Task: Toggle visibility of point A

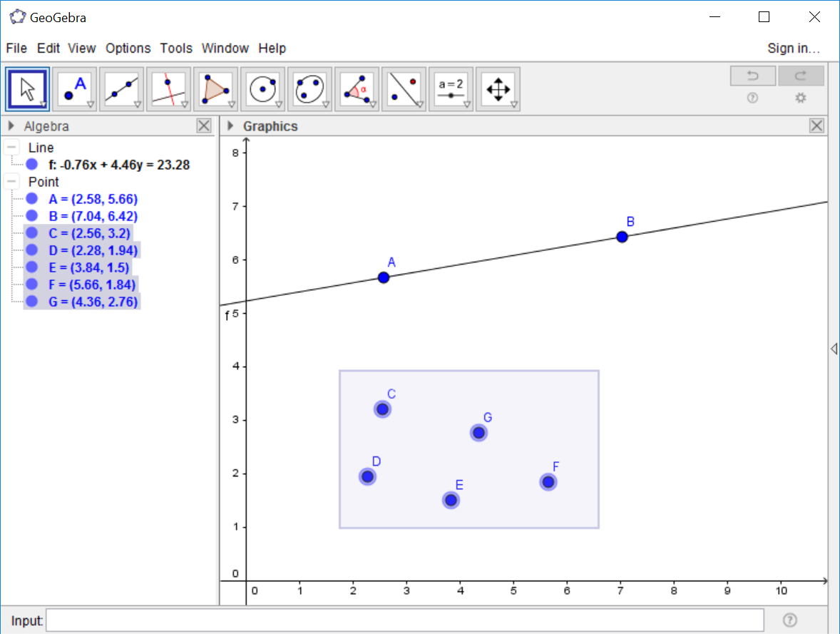Action: coord(31,199)
